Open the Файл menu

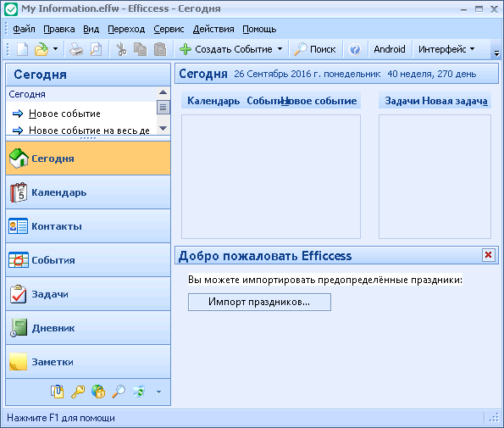pos(24,30)
